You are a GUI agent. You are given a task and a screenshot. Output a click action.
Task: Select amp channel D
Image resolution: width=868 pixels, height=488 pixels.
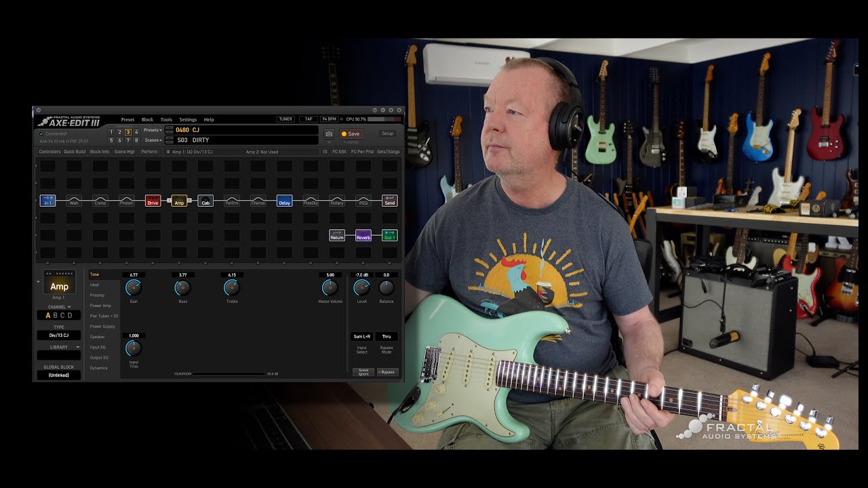(x=70, y=315)
